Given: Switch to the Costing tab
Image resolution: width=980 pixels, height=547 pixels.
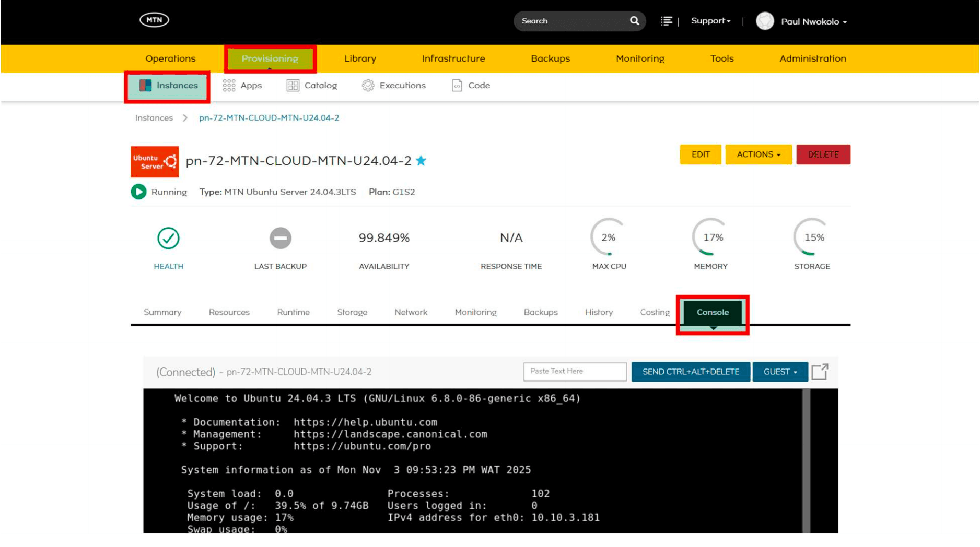Looking at the screenshot, I should tap(655, 312).
